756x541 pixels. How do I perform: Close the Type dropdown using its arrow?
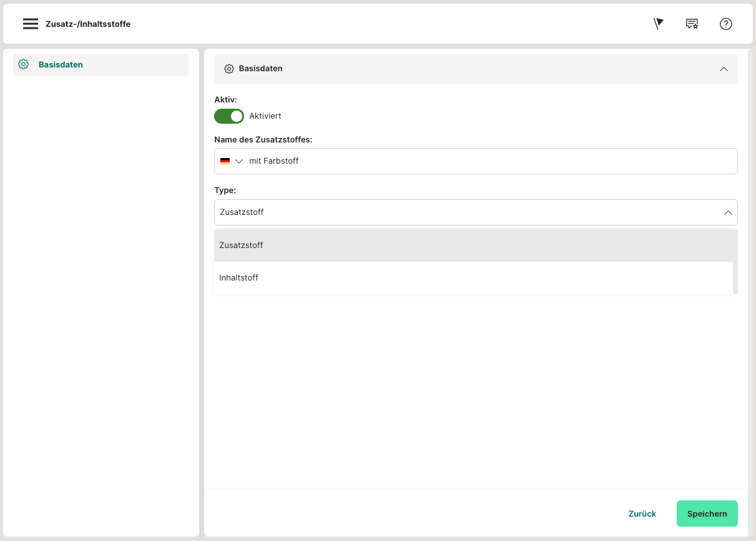point(727,212)
